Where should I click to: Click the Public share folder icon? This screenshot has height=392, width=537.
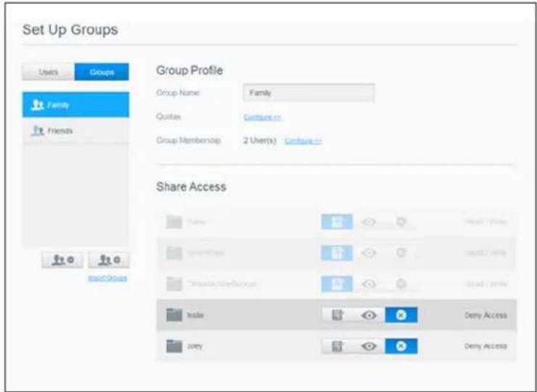pyautogui.click(x=174, y=221)
